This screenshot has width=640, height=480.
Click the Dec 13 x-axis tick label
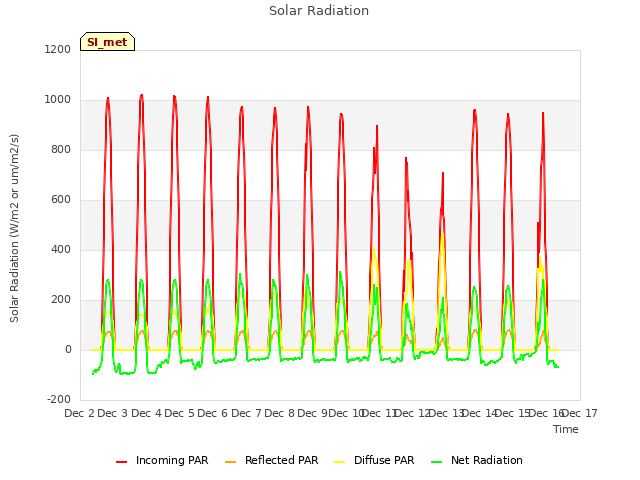[x=446, y=413]
